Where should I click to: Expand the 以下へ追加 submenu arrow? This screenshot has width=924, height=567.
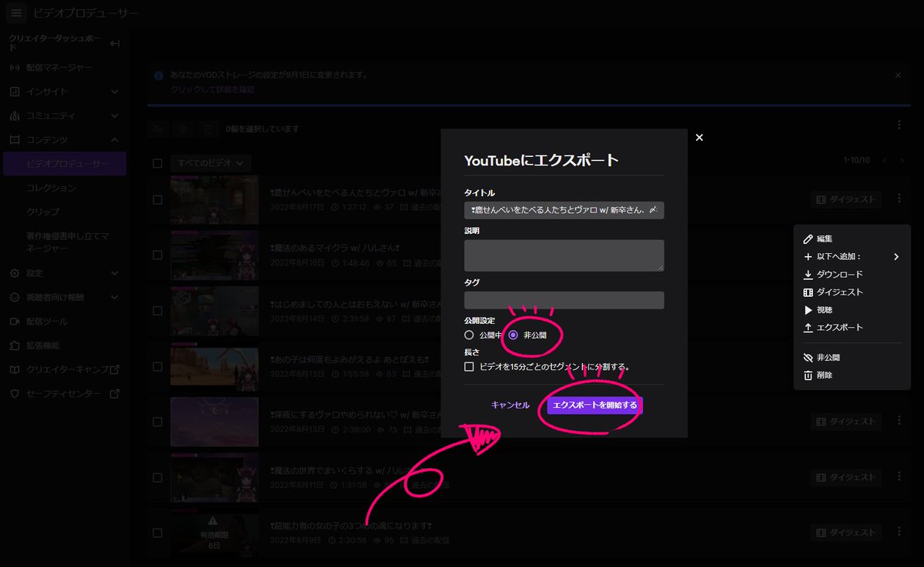[896, 257]
